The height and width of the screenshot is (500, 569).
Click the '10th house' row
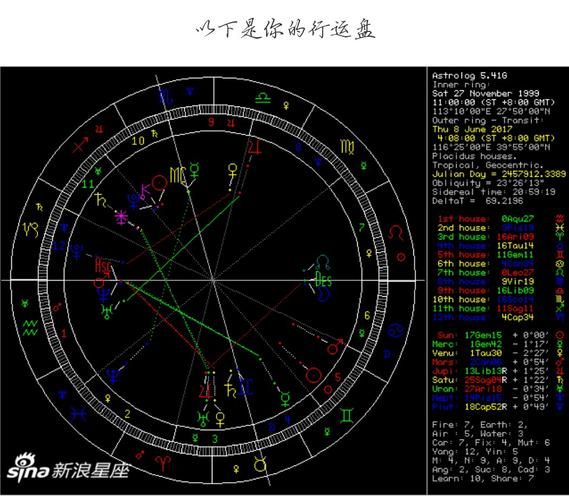click(499, 299)
